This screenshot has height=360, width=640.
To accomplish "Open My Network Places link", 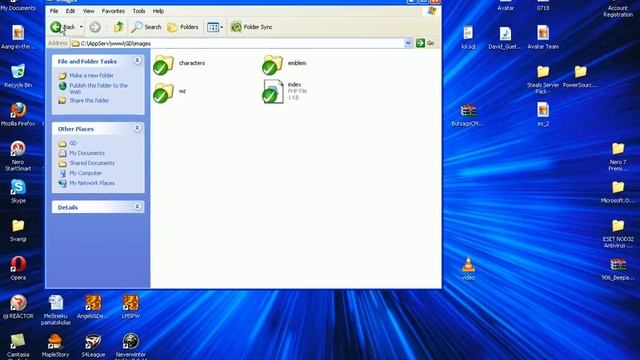I will [92, 183].
